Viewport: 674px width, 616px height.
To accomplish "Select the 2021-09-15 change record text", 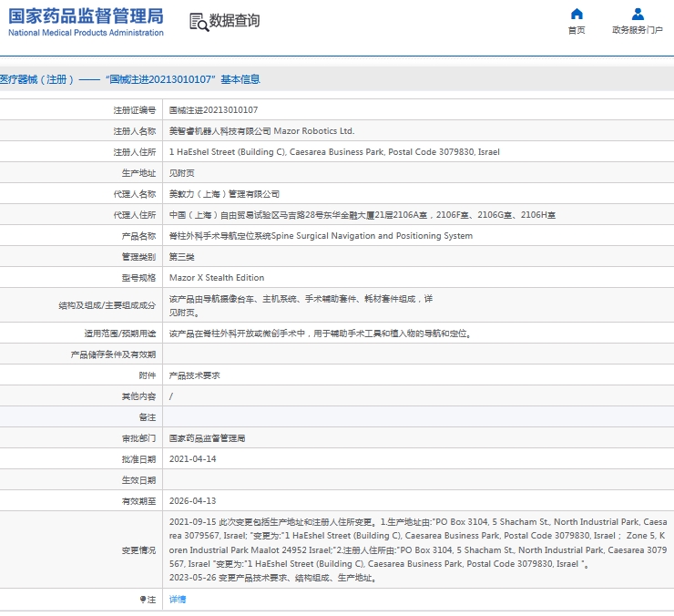I will click(418, 543).
